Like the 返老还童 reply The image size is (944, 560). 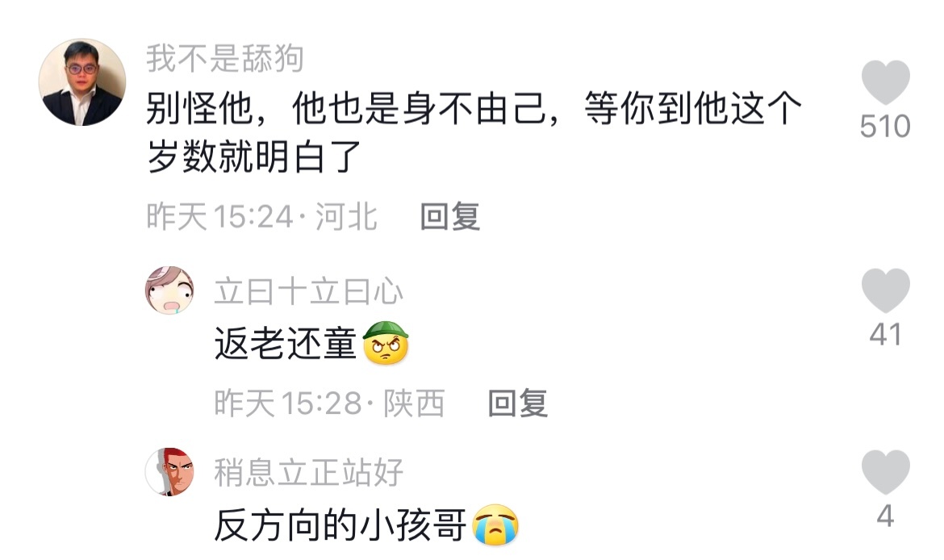click(885, 290)
